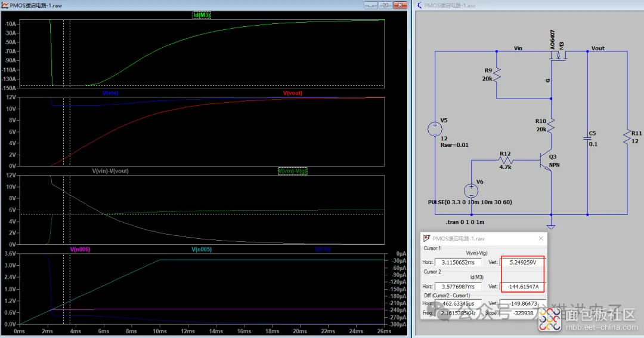This screenshot has height=338, width=644.
Task: Click the AO6407 PMOS transistor M3 symbol
Action: pyautogui.click(x=558, y=55)
